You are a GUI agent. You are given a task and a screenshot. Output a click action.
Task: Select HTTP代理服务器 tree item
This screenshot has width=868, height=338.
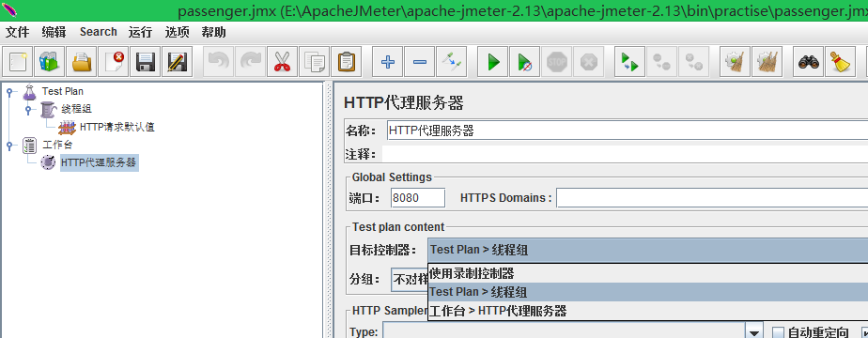pos(99,162)
